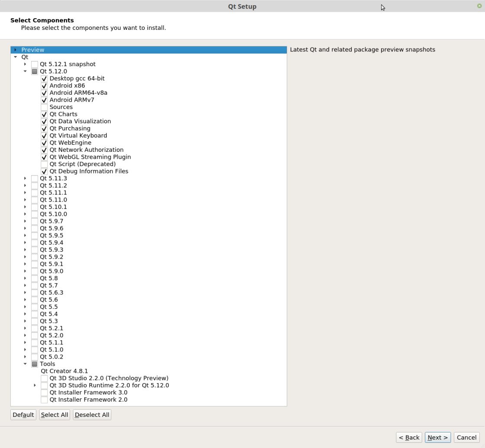
Task: Check Qt 3D Studio 2.2.0 Technology Preview
Action: (x=44, y=378)
